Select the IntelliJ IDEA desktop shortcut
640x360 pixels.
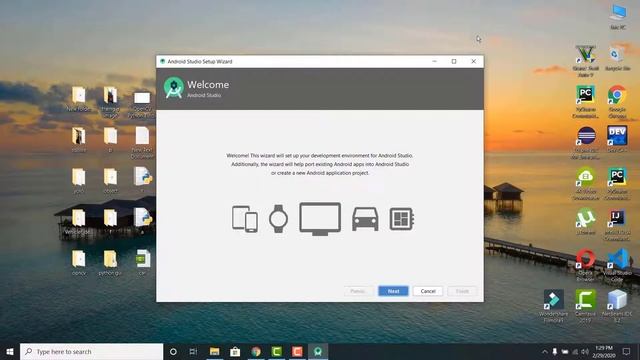point(617,224)
